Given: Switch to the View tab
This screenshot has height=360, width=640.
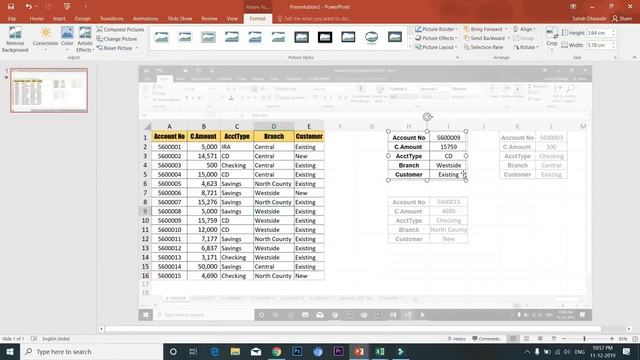Looking at the screenshot, I should click(232, 19).
